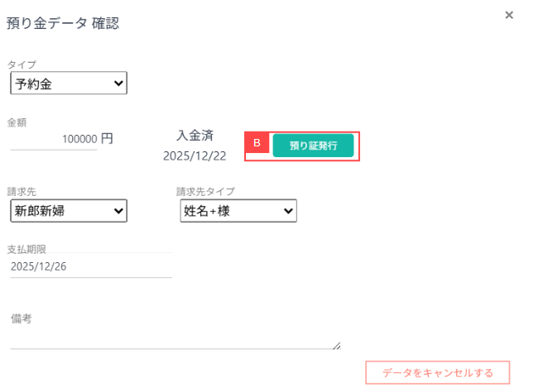This screenshot has height=392, width=534.
Task: Click the 請求先タイプ field label
Action: click(x=205, y=192)
